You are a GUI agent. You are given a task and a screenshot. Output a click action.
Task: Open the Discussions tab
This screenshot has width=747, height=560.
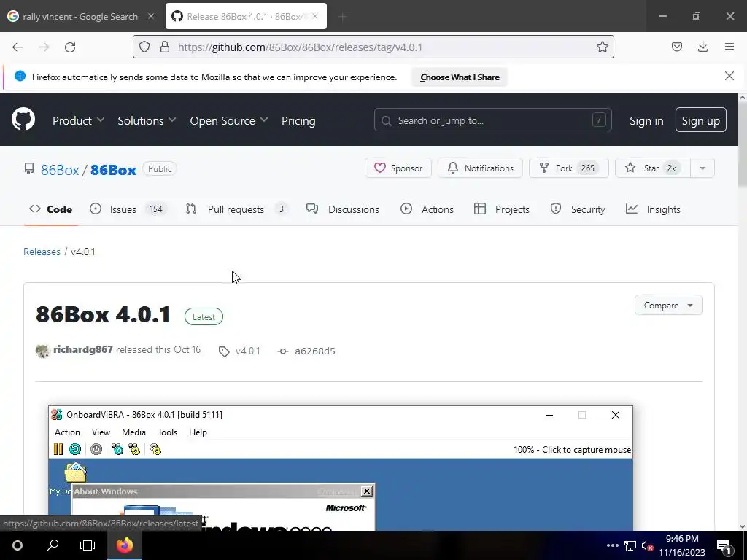[343, 209]
